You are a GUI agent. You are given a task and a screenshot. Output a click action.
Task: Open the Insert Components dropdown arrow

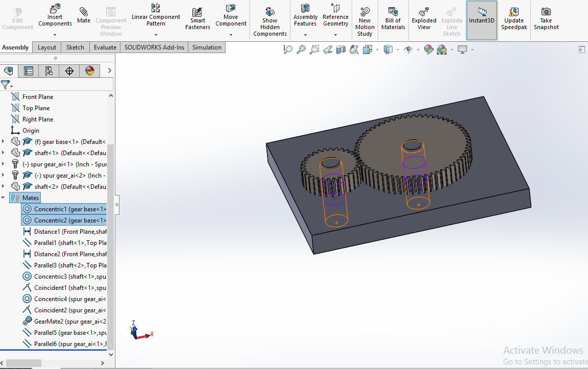click(x=55, y=35)
